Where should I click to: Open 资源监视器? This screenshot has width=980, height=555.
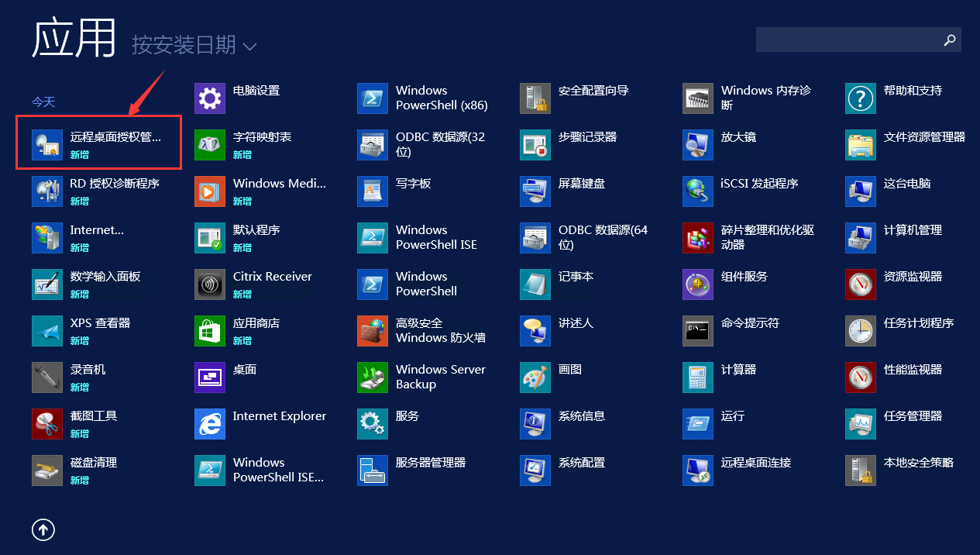[x=895, y=284]
